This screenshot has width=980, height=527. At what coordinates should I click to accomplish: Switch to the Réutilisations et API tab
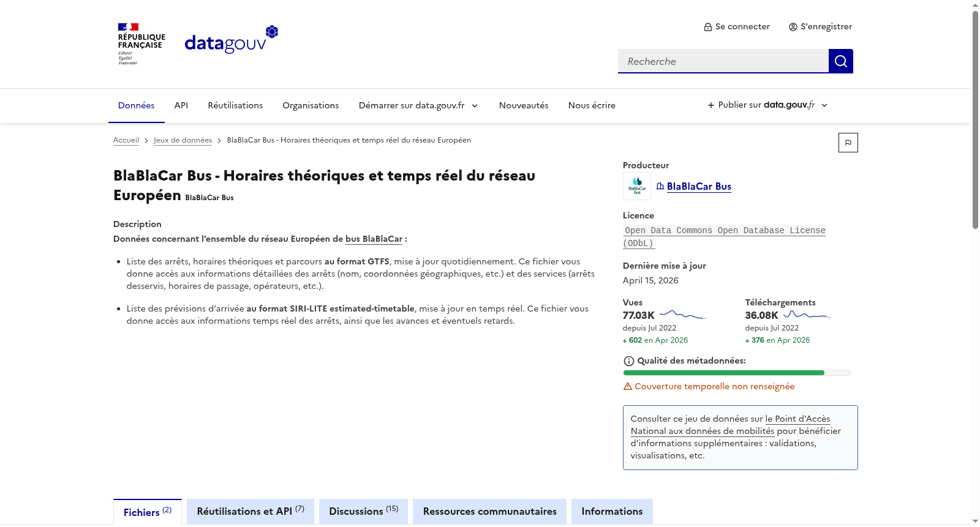pyautogui.click(x=251, y=512)
